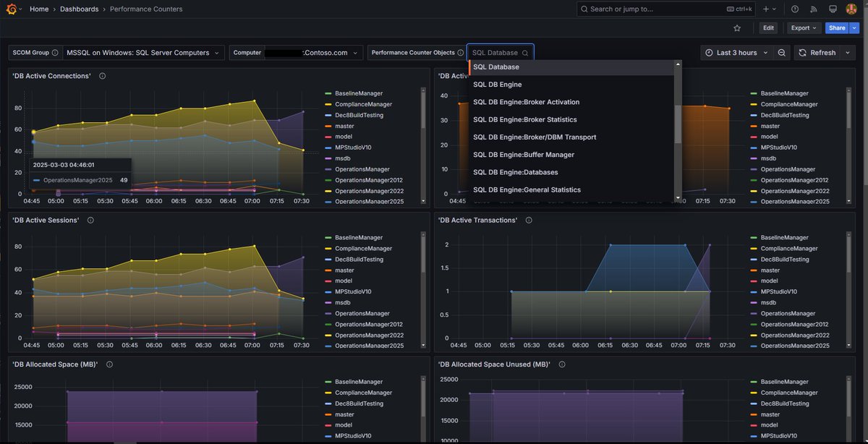Viewport: 868px width, 444px height.
Task: Choose 'SQL DB Engine:General Statistics' option
Action: click(571, 189)
